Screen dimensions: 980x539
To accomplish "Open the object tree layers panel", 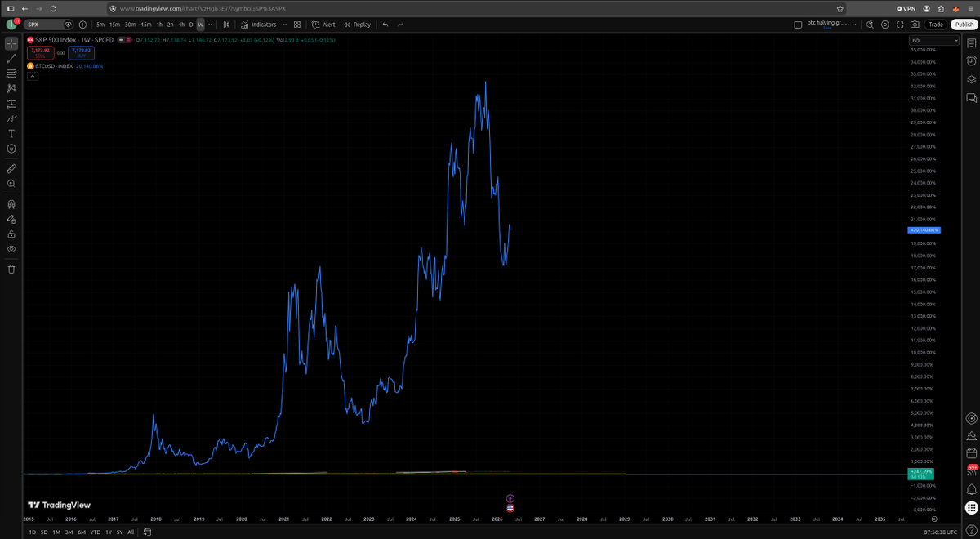I will (971, 79).
